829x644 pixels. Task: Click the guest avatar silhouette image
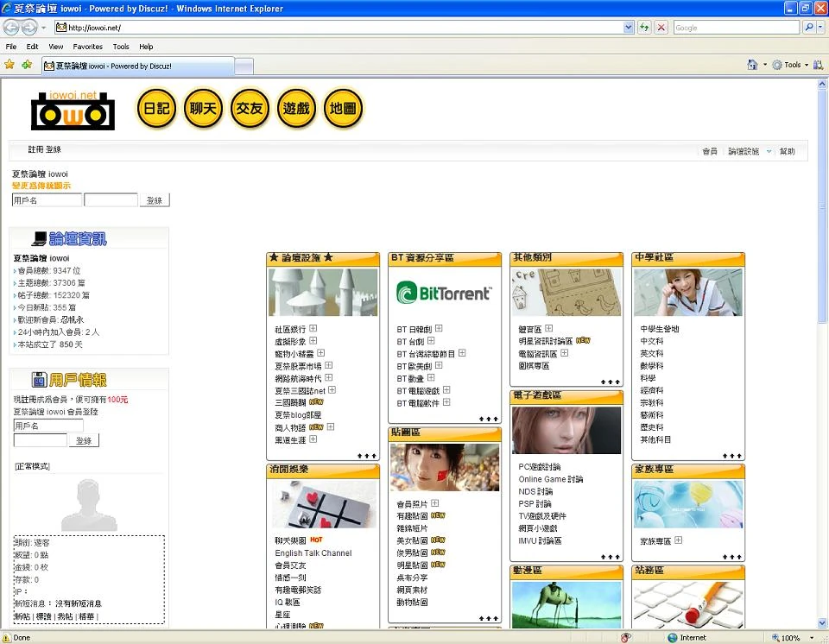point(89,504)
